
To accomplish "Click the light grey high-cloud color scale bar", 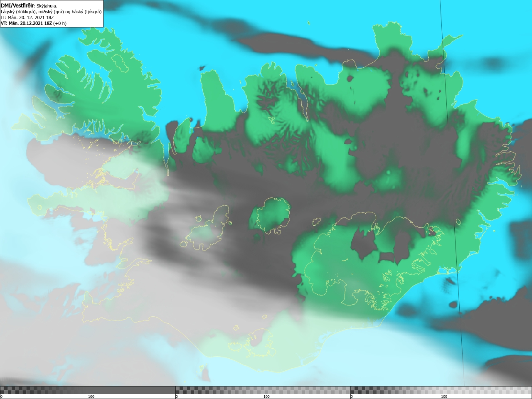I will point(441,390).
